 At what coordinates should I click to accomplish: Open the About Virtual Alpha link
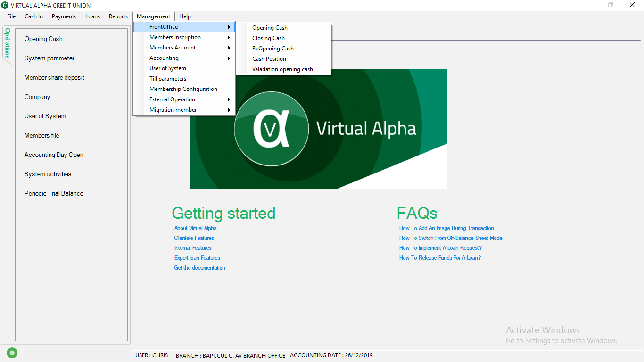point(195,228)
